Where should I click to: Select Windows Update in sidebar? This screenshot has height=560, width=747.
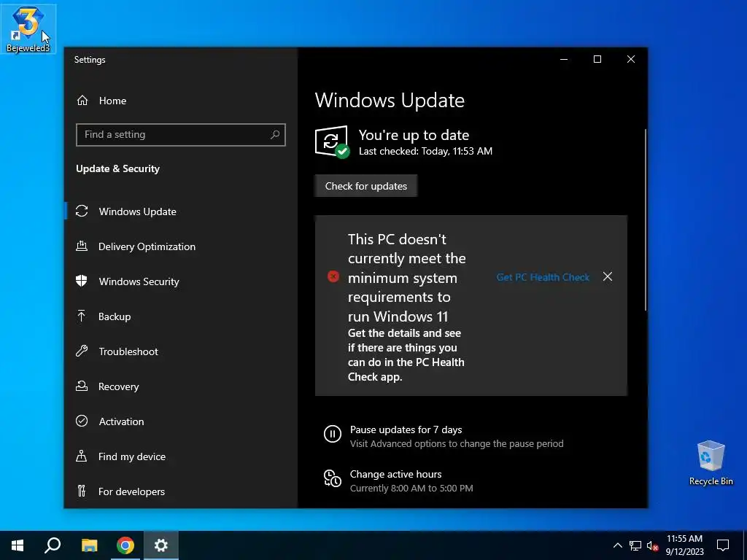138,211
